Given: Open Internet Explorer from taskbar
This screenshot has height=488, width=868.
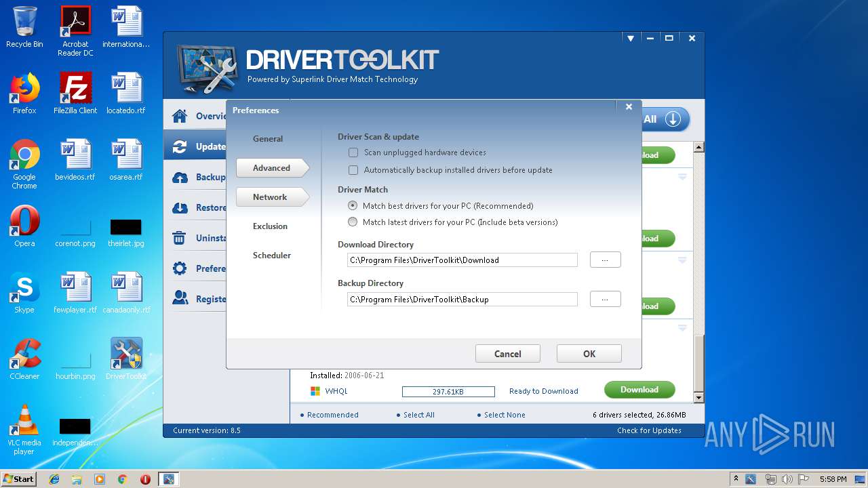Looking at the screenshot, I should tap(54, 479).
